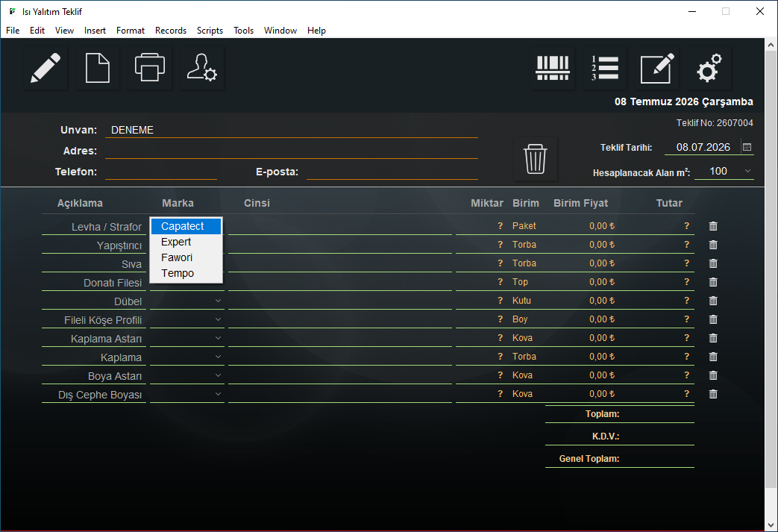Screen dimensions: 778x532
Task: Choose Tempo in the brand list
Action: (x=186, y=273)
